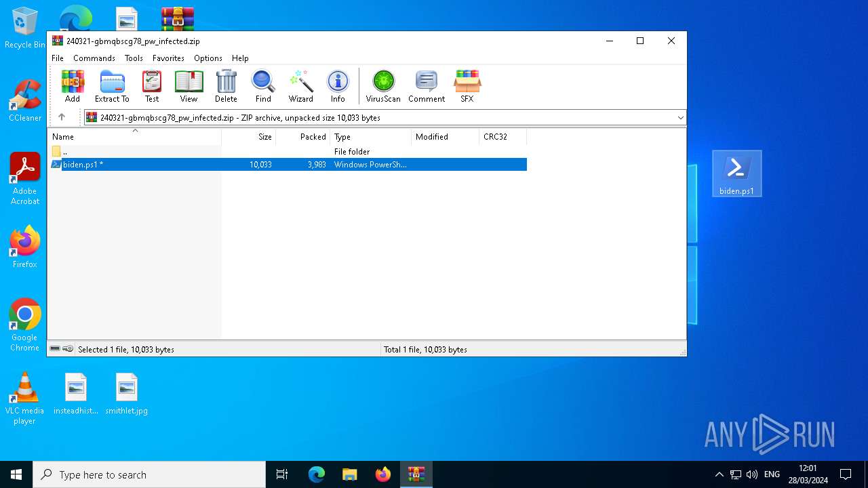Click 'Total 1 file, 10,033 bytes' status text
Viewport: 868px width, 488px height.
[425, 350]
